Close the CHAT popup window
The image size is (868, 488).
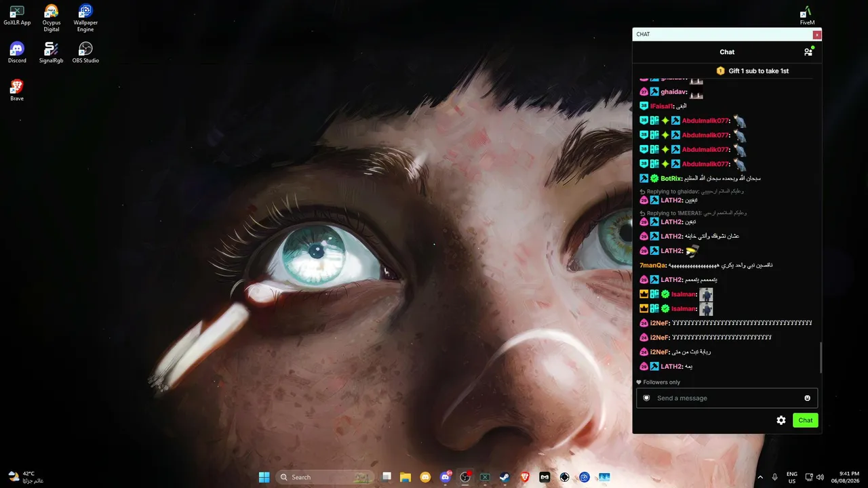(817, 35)
